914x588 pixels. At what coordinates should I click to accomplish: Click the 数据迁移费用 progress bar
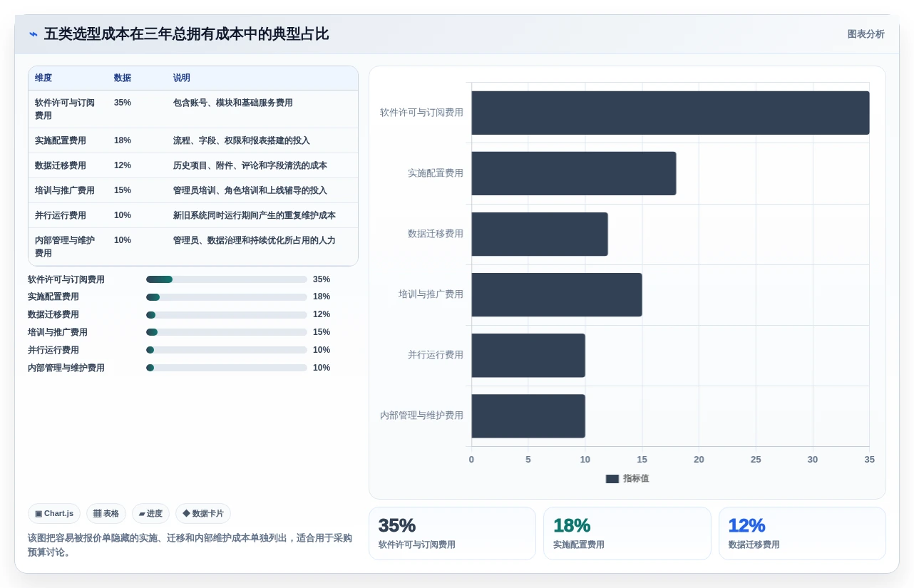coord(227,314)
